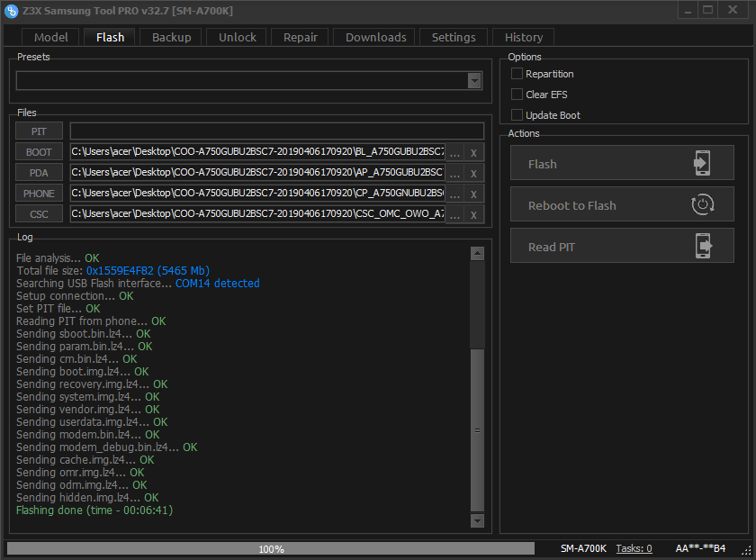Click the PHONE file path field
Image resolution: width=756 pixels, height=560 pixels.
coord(257,194)
